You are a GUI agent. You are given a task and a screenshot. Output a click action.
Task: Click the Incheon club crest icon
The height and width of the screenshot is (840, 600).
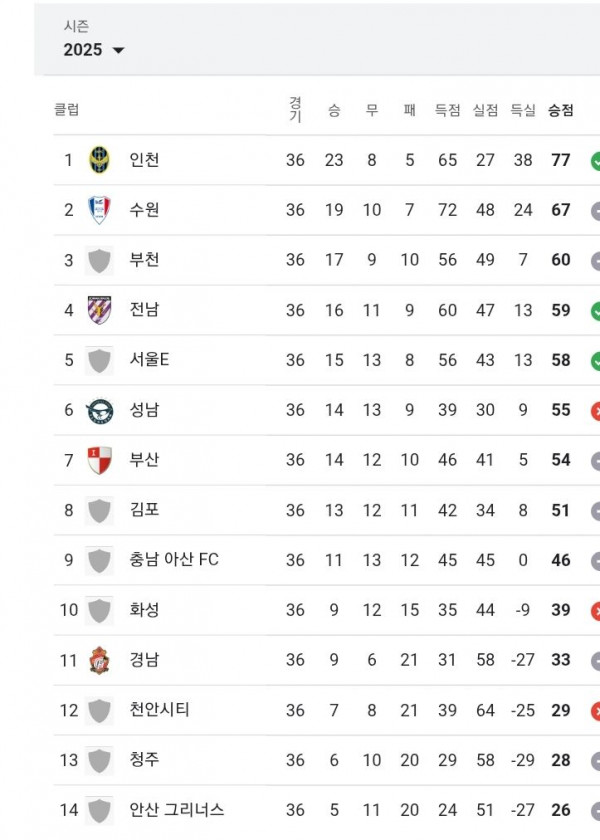99,160
